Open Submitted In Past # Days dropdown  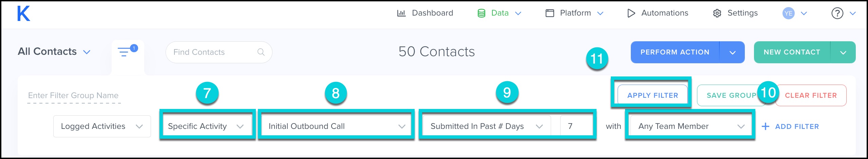tap(487, 126)
